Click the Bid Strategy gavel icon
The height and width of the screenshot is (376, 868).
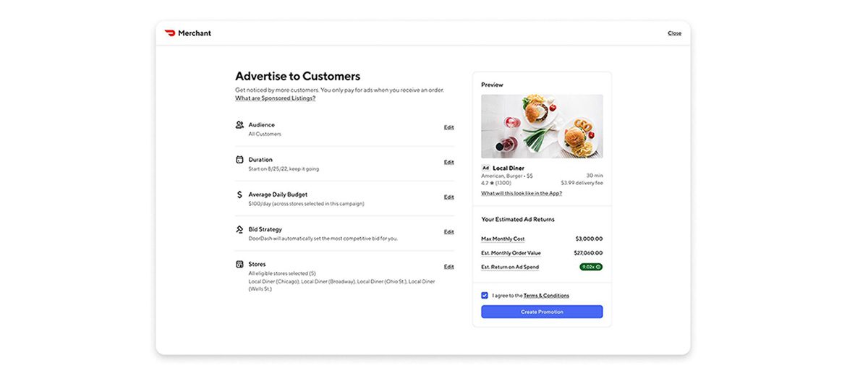(239, 229)
